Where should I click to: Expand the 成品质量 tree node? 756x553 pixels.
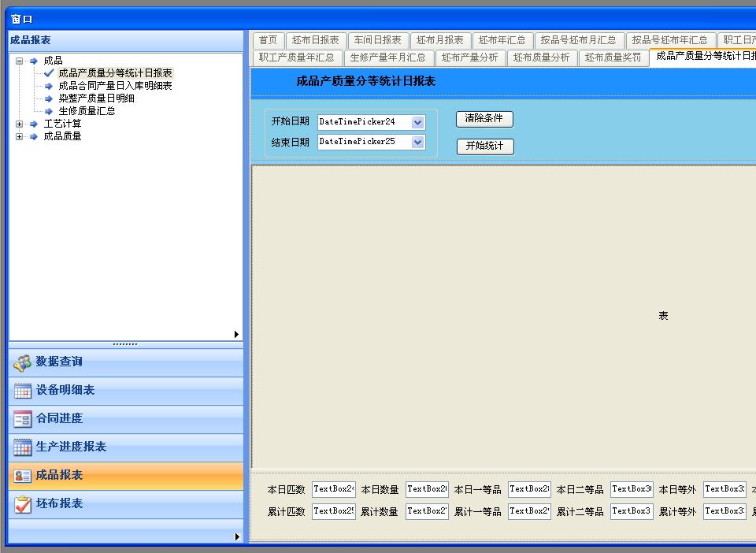click(x=19, y=136)
